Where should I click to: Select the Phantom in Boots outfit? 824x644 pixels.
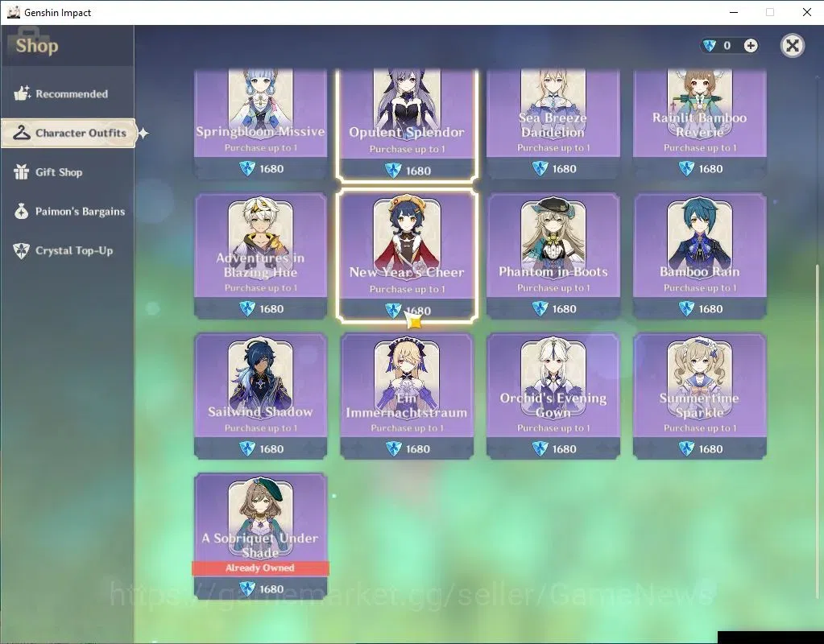553,256
